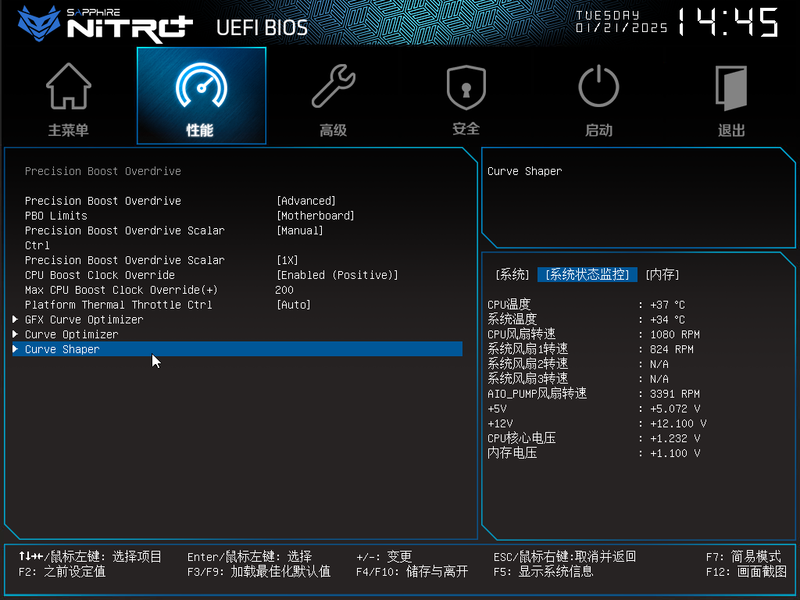Select the 性能 speedometer icon
Screen dimensions: 800x600
click(201, 85)
